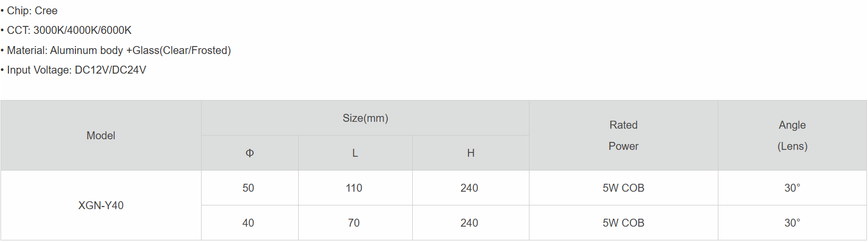Screen dimensions: 868x242
Task: Click the 'Chip: Cree' bullet line
Action: coord(32,11)
